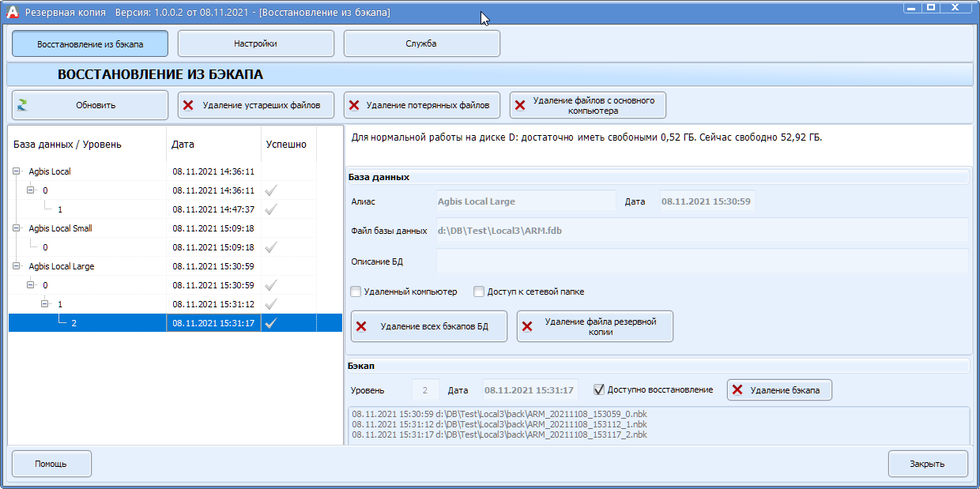
Task: Click the success checkmark in row 08.11.2021 15:30:59 level 0
Action: point(271,285)
